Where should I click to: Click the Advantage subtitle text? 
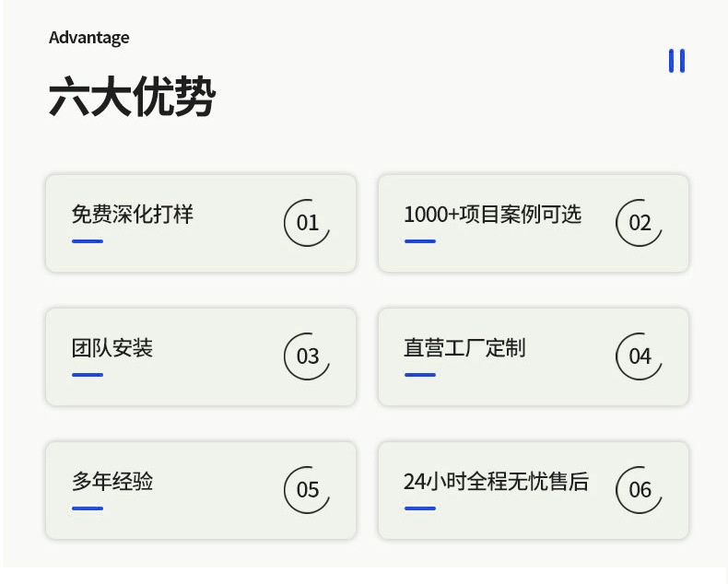coord(88,38)
